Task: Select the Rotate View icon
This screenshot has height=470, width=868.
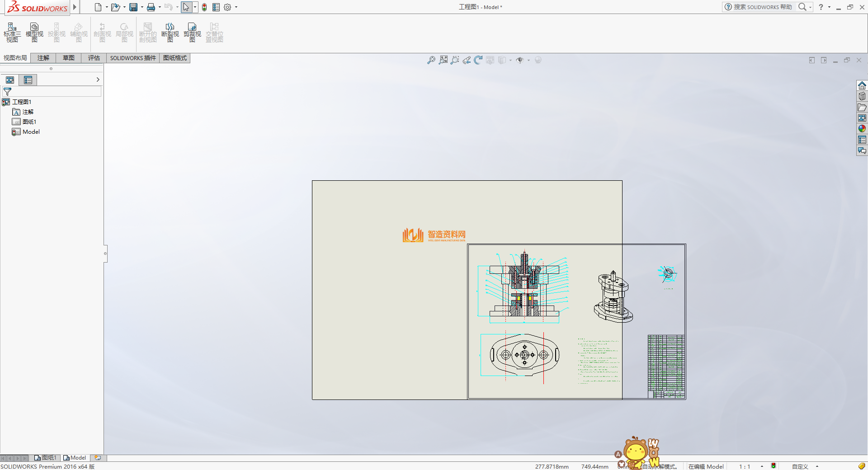Action: [x=478, y=60]
